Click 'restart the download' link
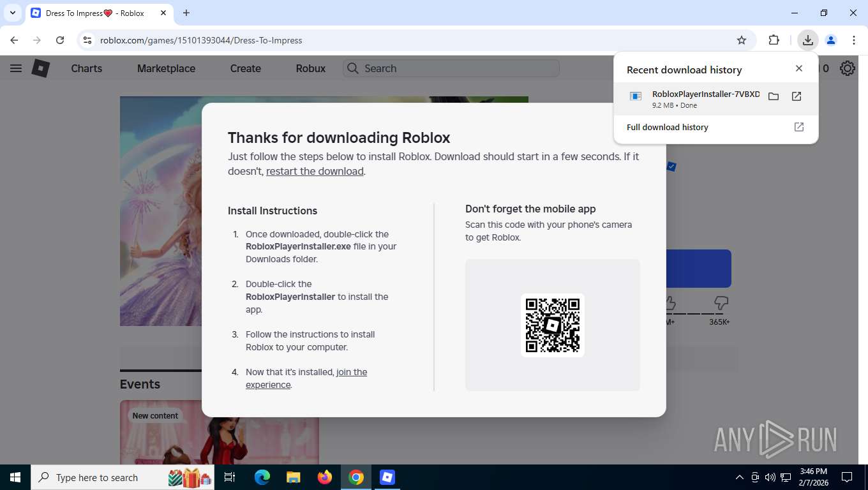The image size is (868, 490). click(315, 171)
